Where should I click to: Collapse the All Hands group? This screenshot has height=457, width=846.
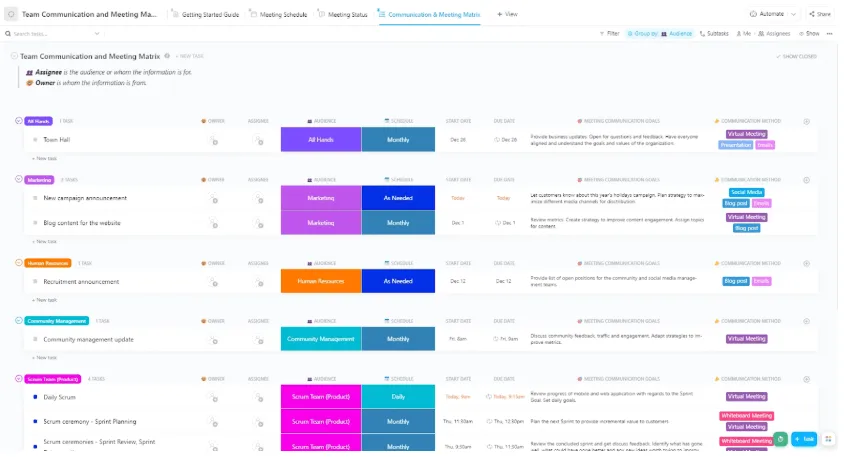[19, 121]
